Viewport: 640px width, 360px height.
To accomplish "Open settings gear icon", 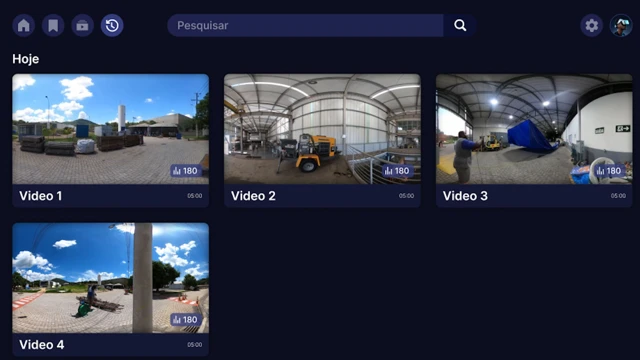I will point(591,25).
